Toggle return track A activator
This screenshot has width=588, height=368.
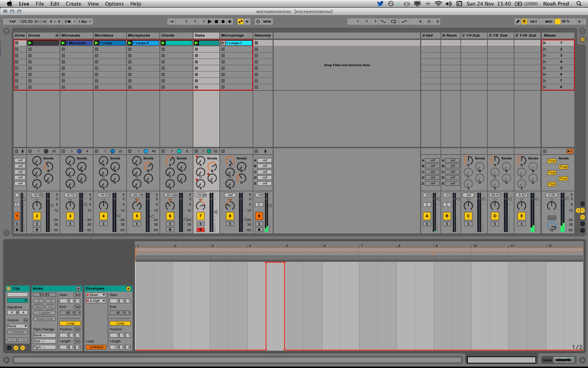click(x=427, y=216)
